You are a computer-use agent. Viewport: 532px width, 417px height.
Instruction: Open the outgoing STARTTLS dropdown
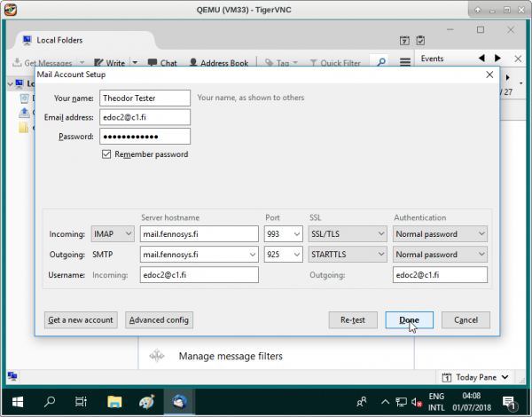click(x=348, y=255)
